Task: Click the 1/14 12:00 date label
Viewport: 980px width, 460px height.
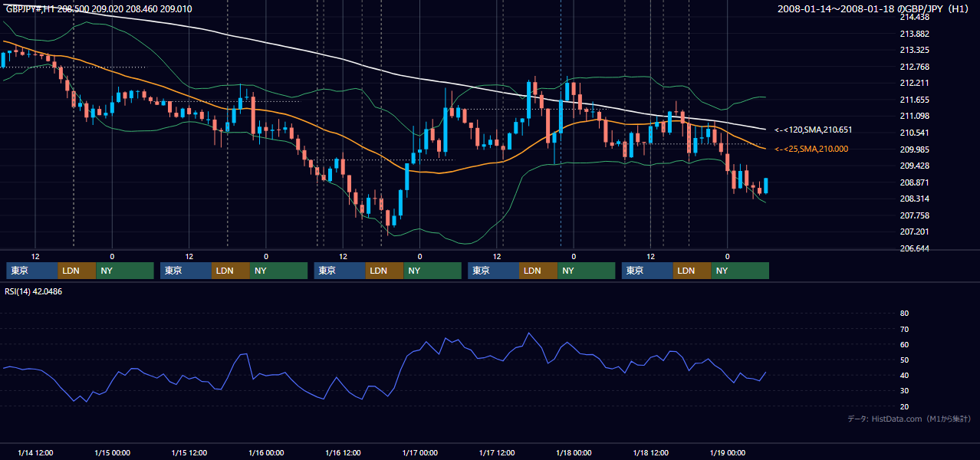Action: (x=35, y=452)
